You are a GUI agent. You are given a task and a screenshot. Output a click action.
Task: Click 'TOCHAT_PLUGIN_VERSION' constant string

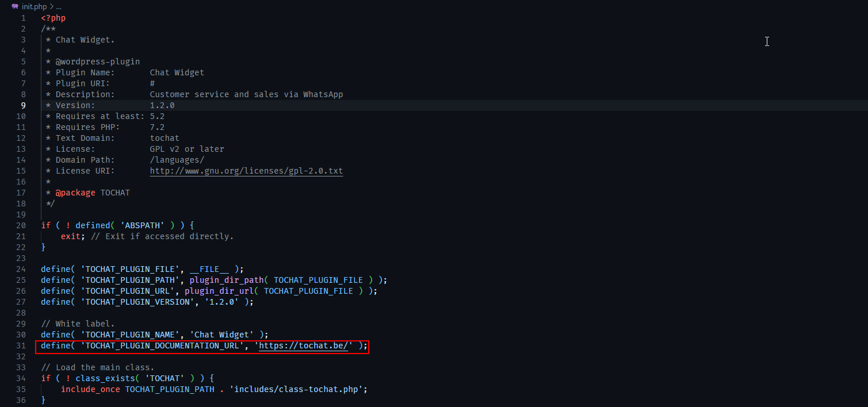click(137, 302)
